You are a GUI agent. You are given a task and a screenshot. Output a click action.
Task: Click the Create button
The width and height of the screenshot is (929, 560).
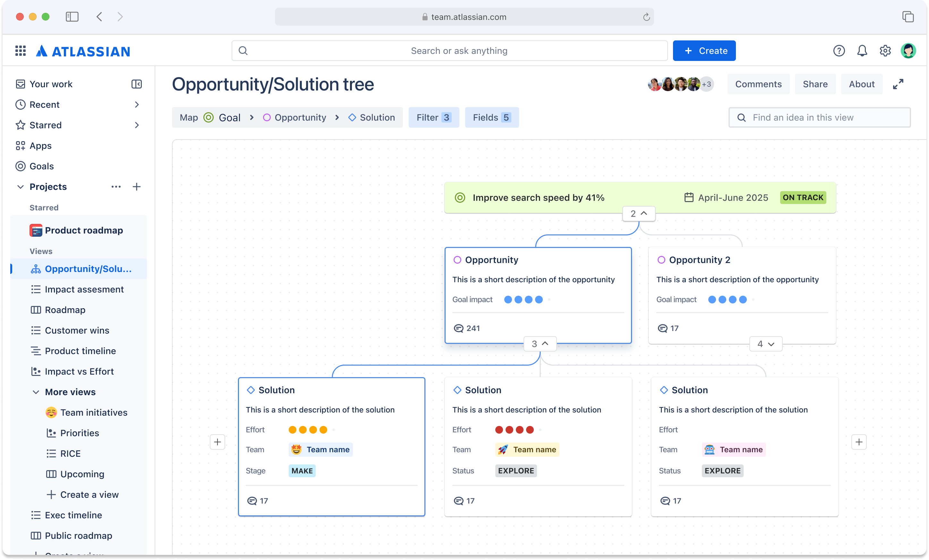click(x=704, y=50)
